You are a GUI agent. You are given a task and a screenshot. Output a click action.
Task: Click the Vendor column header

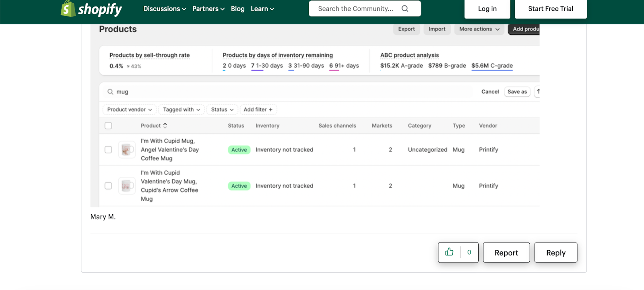click(x=488, y=126)
